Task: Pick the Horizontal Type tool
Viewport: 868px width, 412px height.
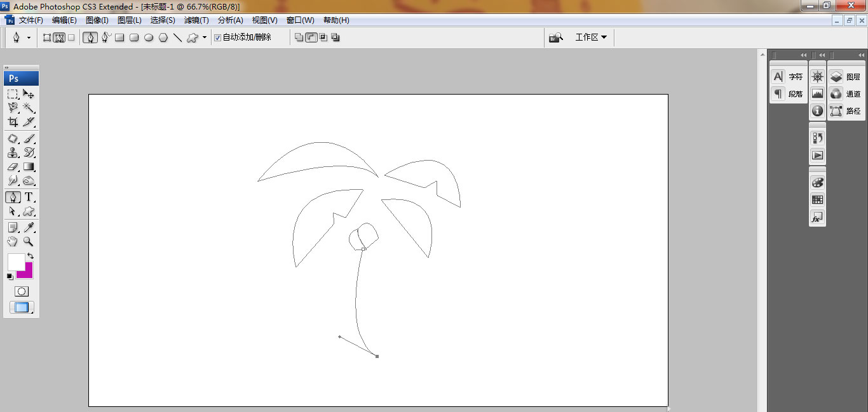Action: click(29, 197)
